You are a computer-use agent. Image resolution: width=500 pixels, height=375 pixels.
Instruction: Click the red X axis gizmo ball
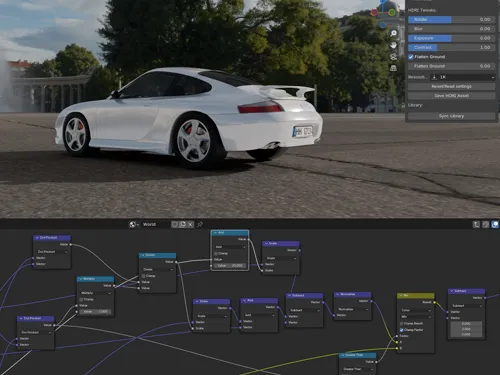374,13
